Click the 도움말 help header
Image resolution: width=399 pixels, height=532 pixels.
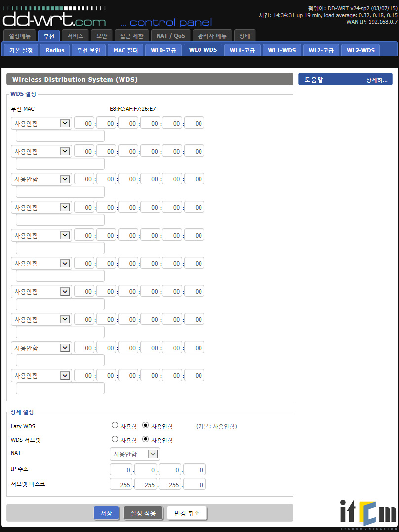[x=314, y=80]
